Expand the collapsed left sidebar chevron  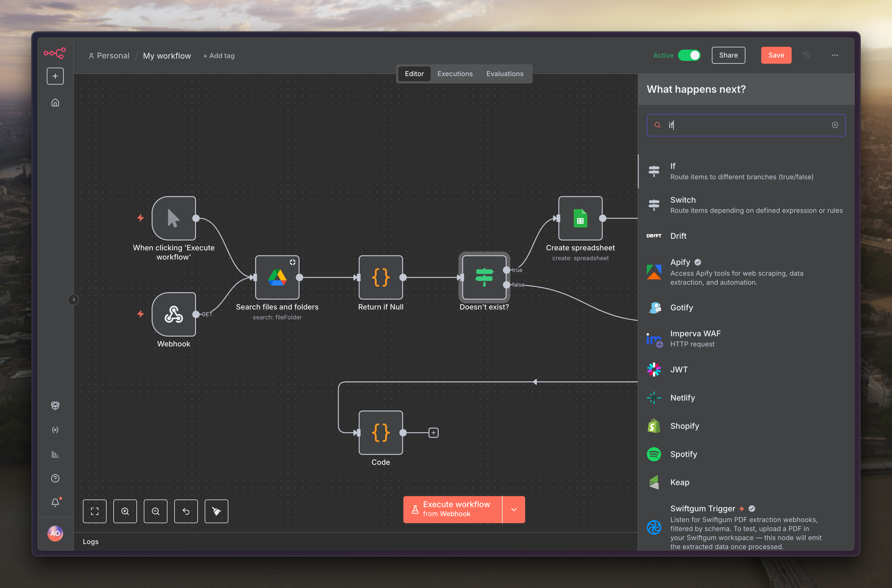(x=74, y=300)
